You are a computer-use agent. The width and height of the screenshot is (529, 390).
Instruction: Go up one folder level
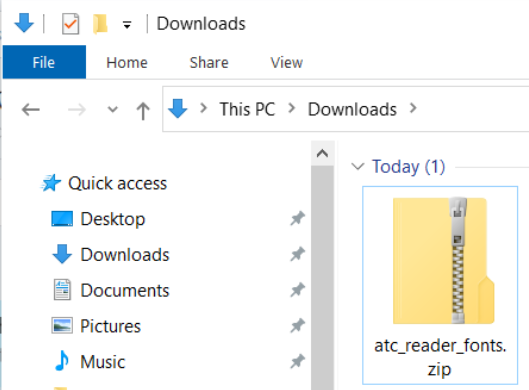pos(143,110)
